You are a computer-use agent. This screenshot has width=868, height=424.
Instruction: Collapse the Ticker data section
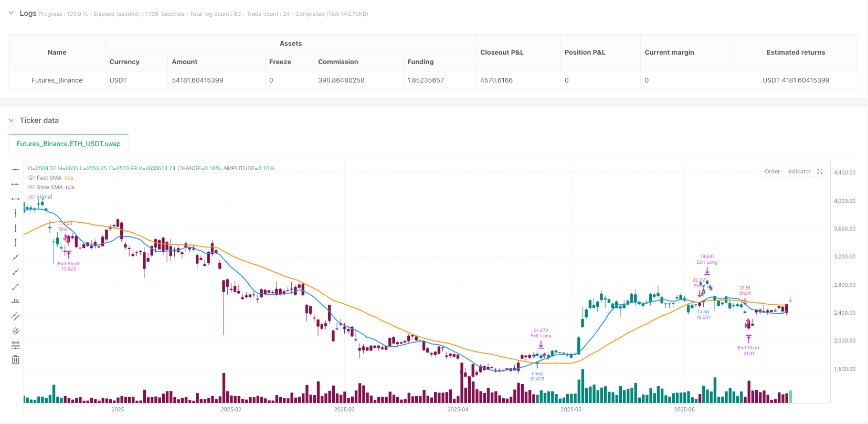[x=11, y=120]
